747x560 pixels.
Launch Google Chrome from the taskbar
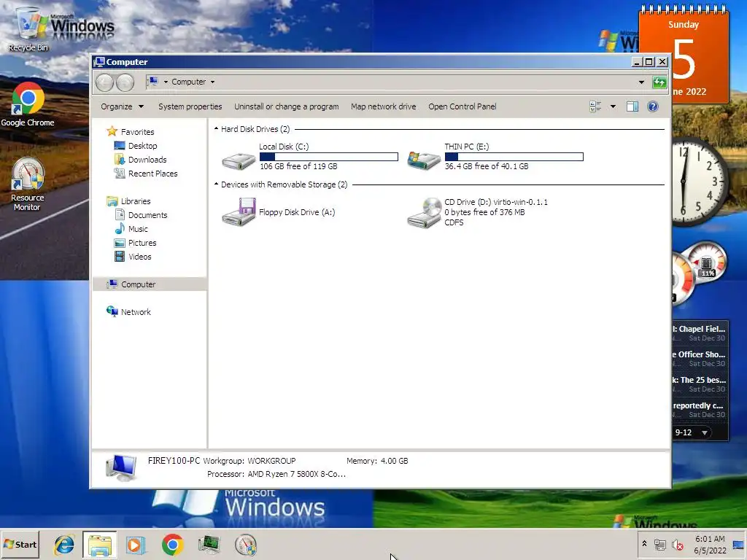(172, 545)
